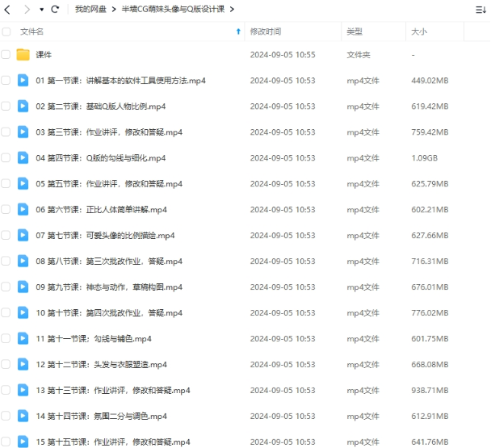
Task: Go forward with the right arrow button
Action: point(27,10)
